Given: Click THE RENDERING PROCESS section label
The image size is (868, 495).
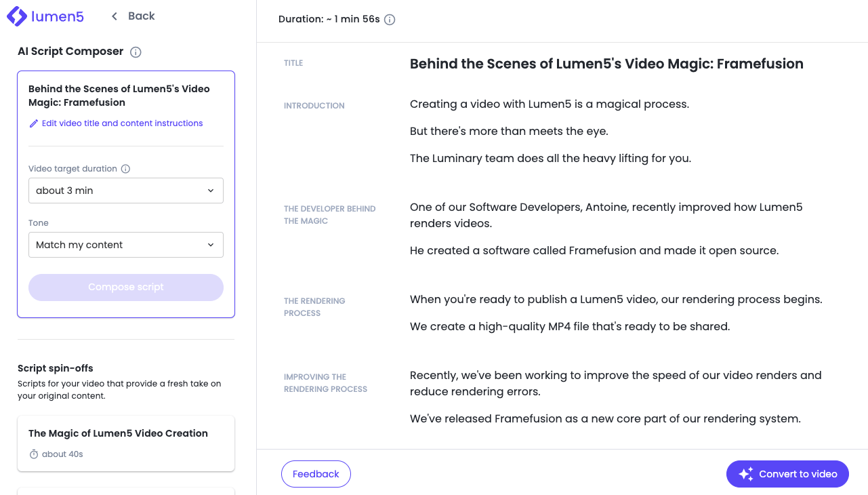Looking at the screenshot, I should [315, 307].
